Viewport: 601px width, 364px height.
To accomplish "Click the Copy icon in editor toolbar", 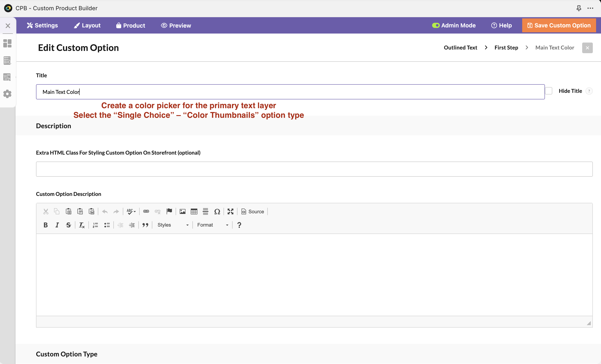I will pos(57,211).
